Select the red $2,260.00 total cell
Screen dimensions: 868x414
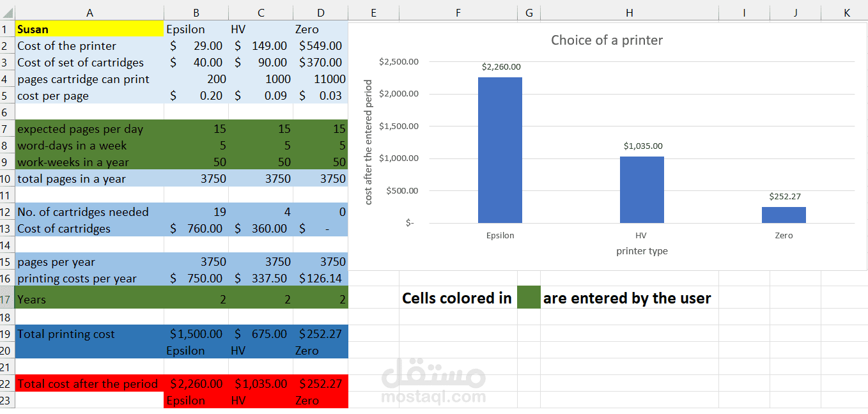pyautogui.click(x=196, y=383)
